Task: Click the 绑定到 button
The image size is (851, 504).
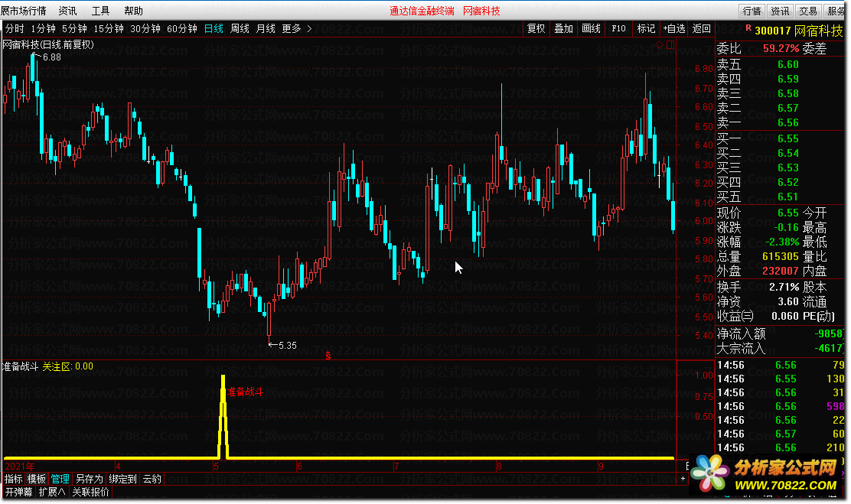Action: 122,479
